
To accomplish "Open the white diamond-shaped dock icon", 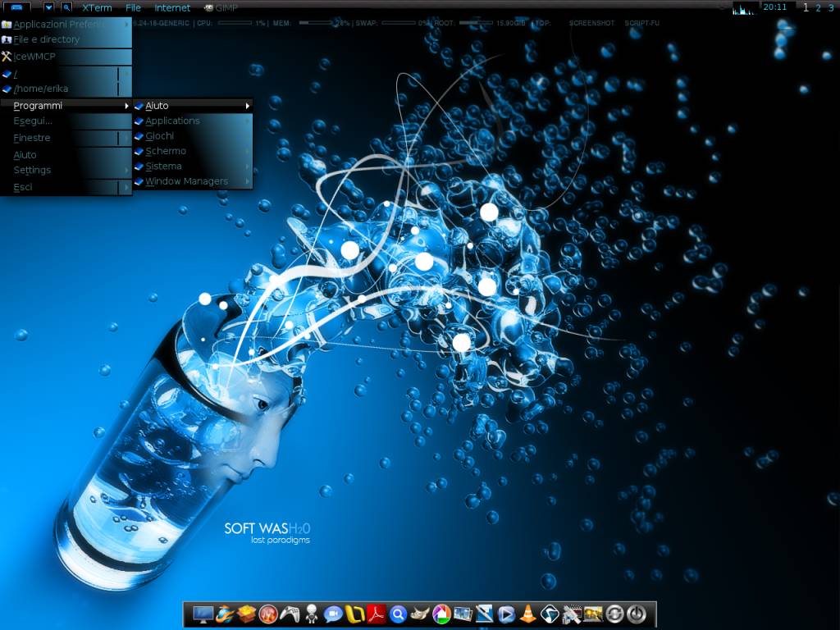I will tap(550, 614).
